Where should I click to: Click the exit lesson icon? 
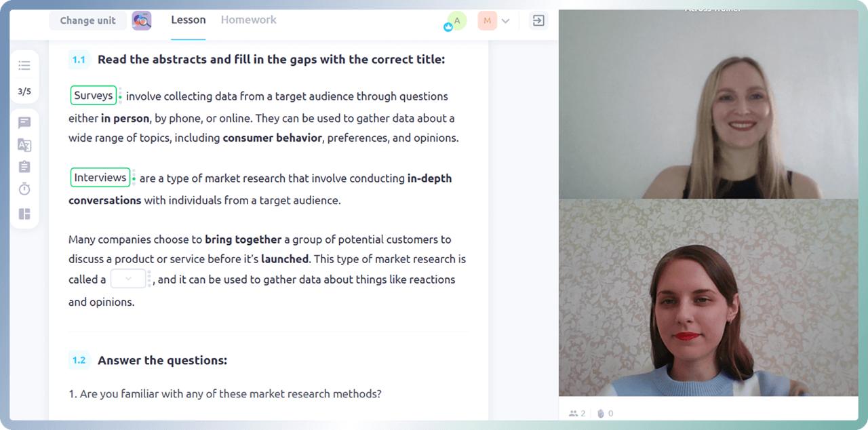tap(538, 21)
